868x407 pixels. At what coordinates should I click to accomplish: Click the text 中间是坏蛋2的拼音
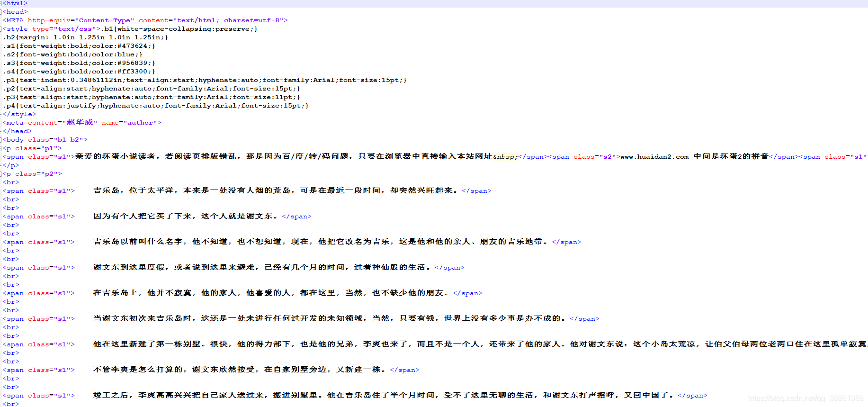[x=731, y=156]
